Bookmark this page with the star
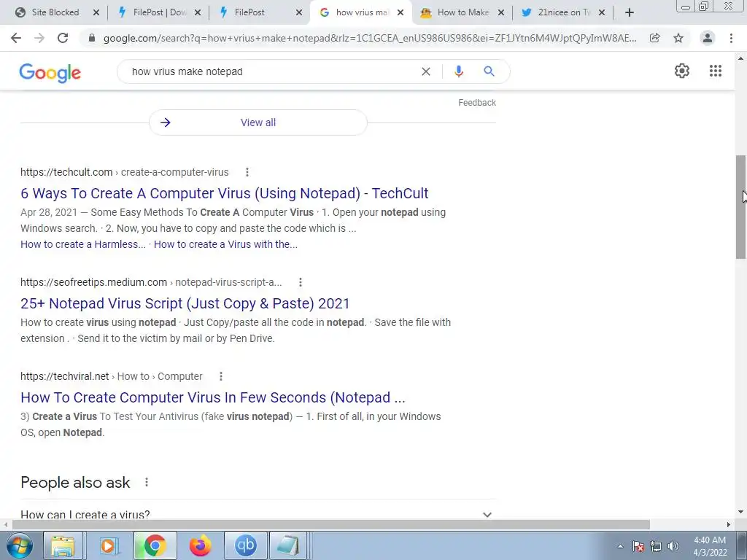This screenshot has width=747, height=560. coord(678,38)
